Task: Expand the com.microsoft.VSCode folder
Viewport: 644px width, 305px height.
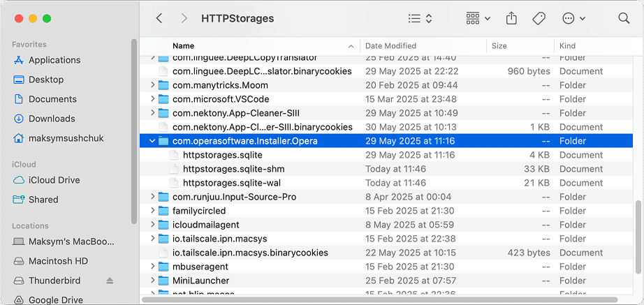Action: [152, 99]
